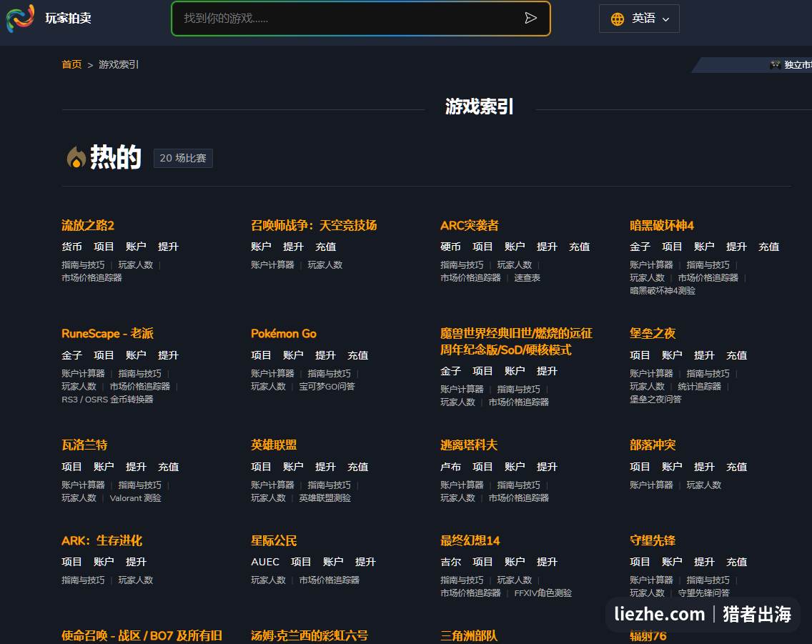
Task: Select 吉尔 under 最终幻想14
Action: pos(450,562)
